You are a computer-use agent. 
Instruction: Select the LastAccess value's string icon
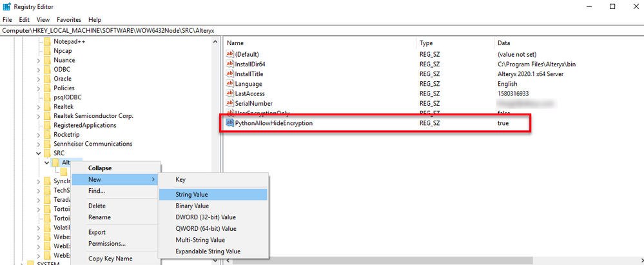[x=229, y=93]
